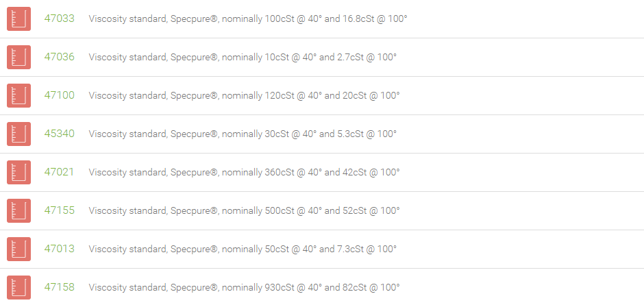Select the beaker icon for item 47021
Screen dimensions: 644x305
point(19,172)
